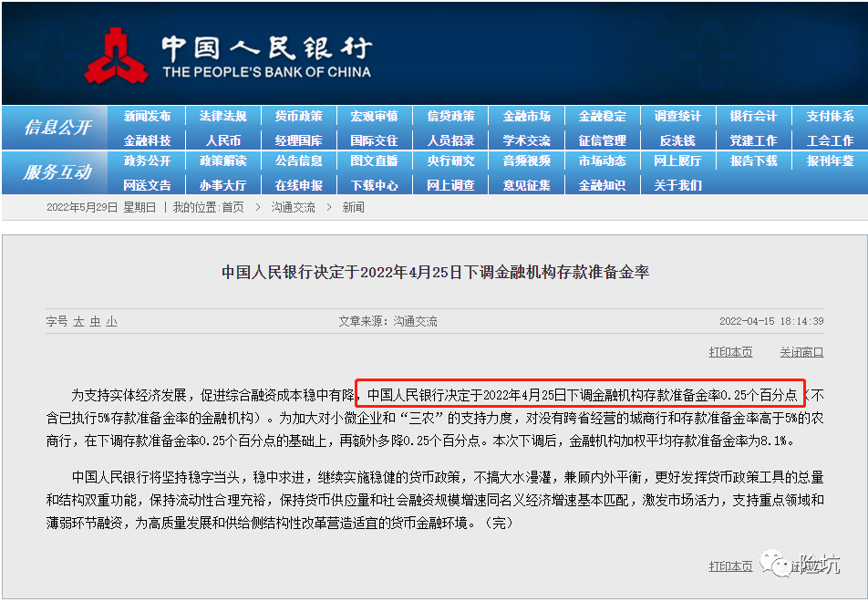The width and height of the screenshot is (868, 602).
Task: Select 办事大厅 menu item
Action: tap(223, 185)
